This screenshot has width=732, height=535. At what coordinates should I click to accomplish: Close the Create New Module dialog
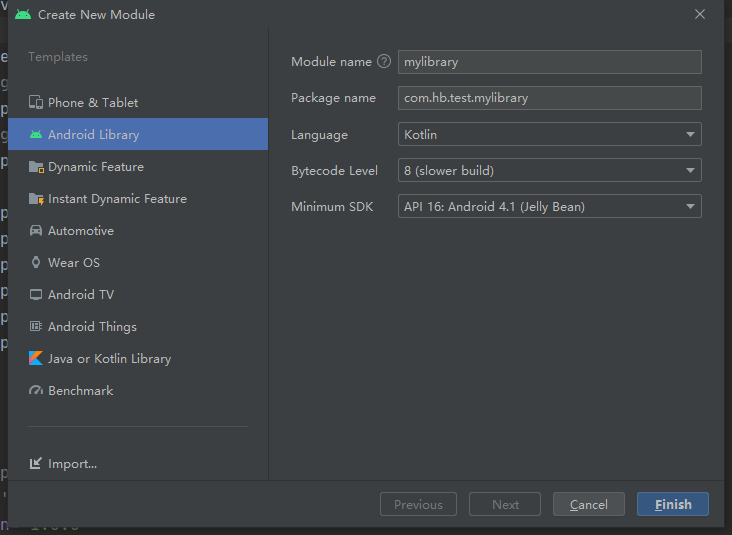700,14
